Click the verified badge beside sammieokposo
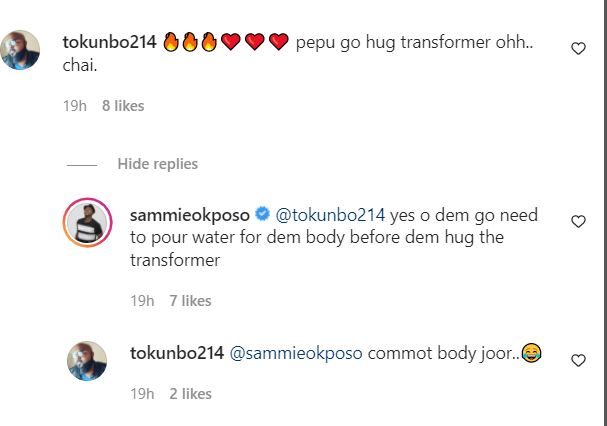The width and height of the screenshot is (607, 426). pyautogui.click(x=262, y=214)
